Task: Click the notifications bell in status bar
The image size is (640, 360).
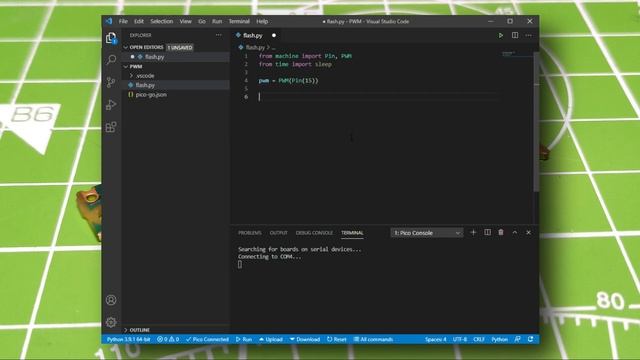Action: coord(530,339)
